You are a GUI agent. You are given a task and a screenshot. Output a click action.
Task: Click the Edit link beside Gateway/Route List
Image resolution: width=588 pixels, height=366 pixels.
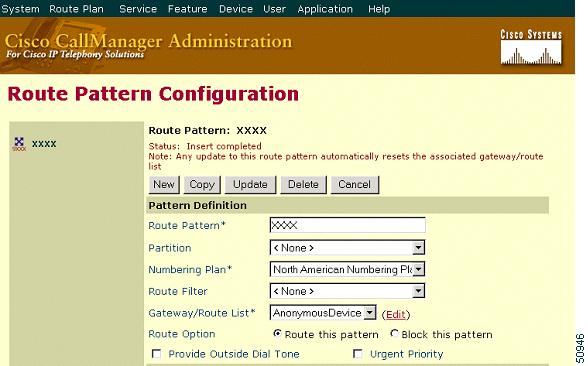[396, 314]
